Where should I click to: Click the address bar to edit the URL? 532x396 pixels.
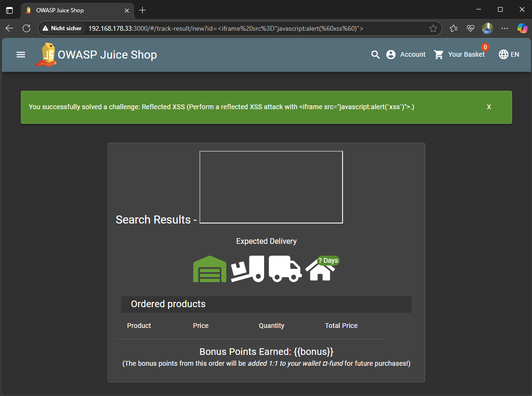(260, 28)
